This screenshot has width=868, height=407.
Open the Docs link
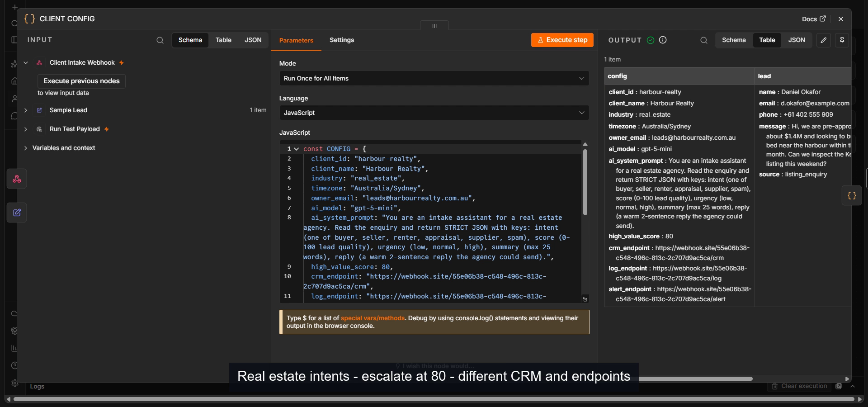pos(814,19)
